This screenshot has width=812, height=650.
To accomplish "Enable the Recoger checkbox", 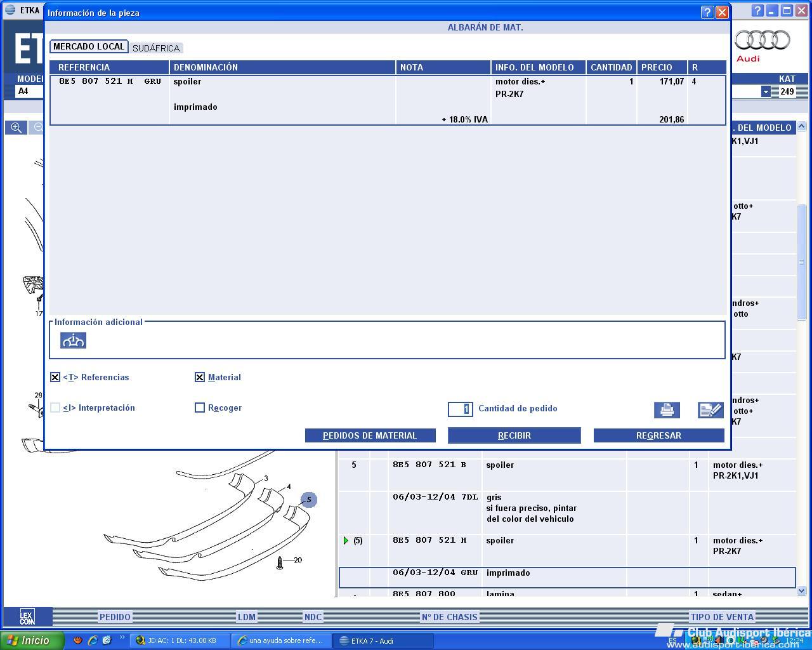I will click(200, 408).
